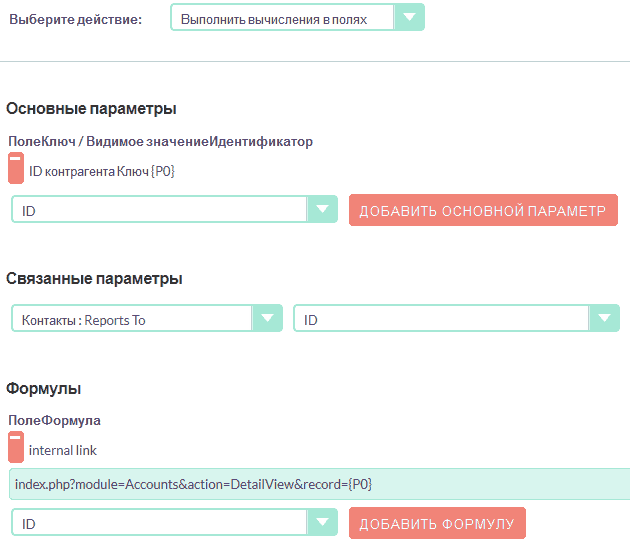Screen dimensions: 630x545
Task: Open the ID dropdown beside Добавить формулу
Action: click(x=174, y=522)
